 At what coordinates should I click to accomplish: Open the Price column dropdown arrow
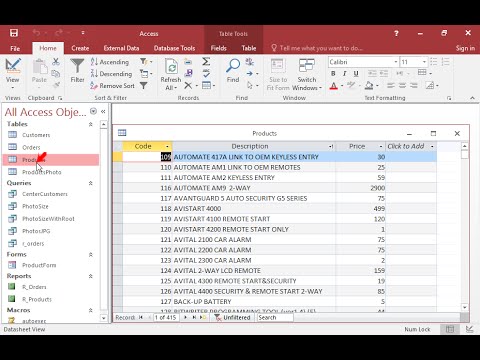[x=381, y=146]
